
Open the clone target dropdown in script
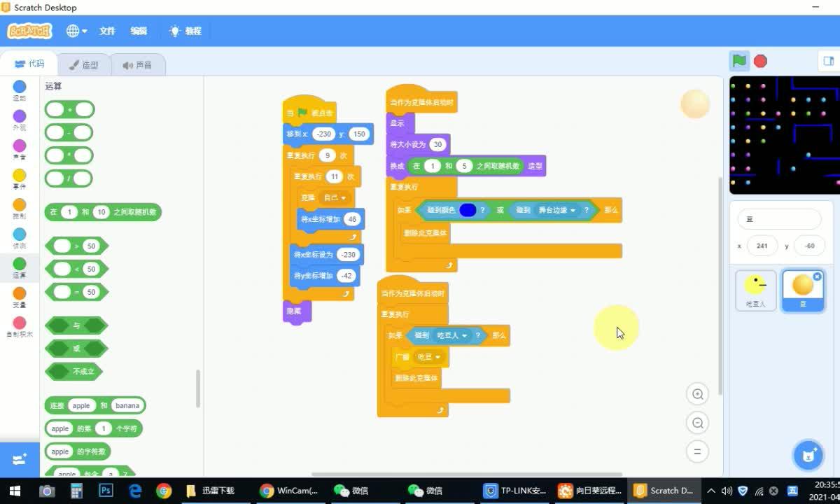(x=343, y=198)
